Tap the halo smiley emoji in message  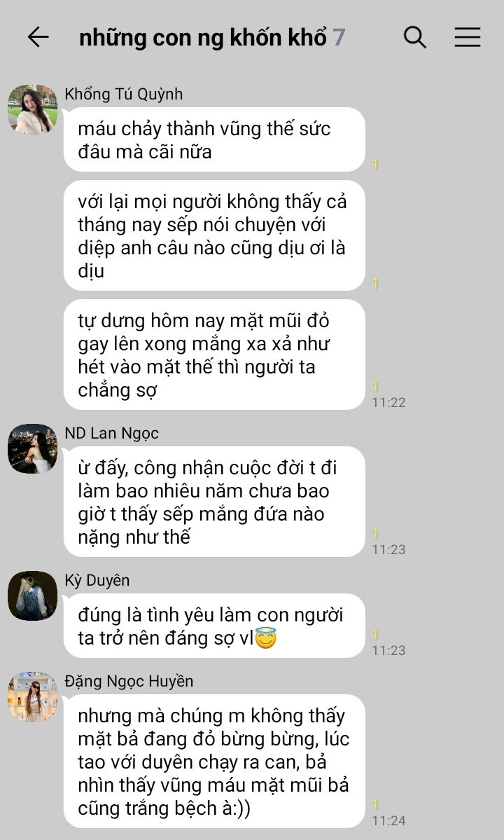click(266, 638)
